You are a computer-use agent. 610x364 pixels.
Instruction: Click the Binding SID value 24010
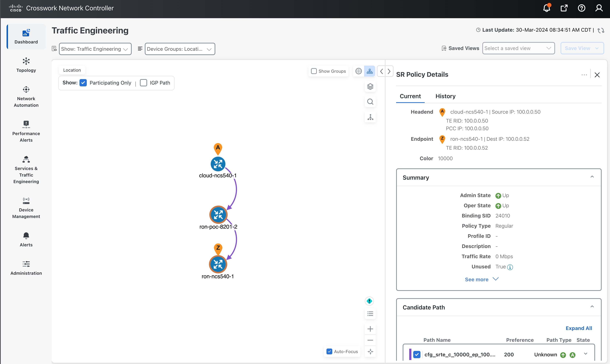click(503, 216)
